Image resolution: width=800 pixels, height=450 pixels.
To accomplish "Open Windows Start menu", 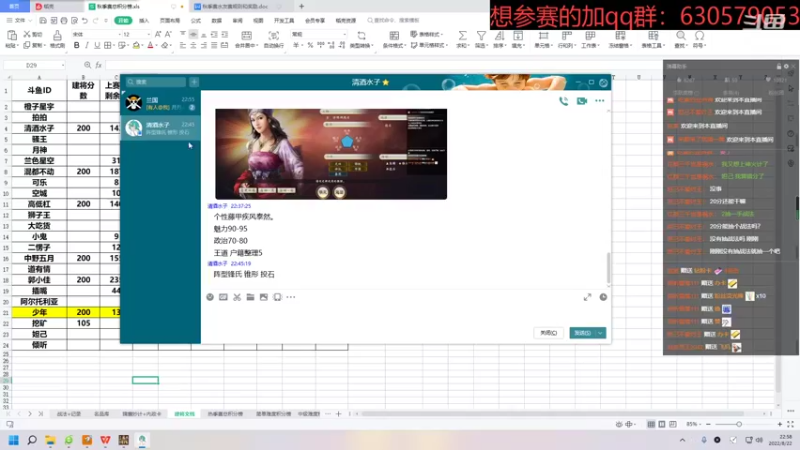I will (x=14, y=440).
